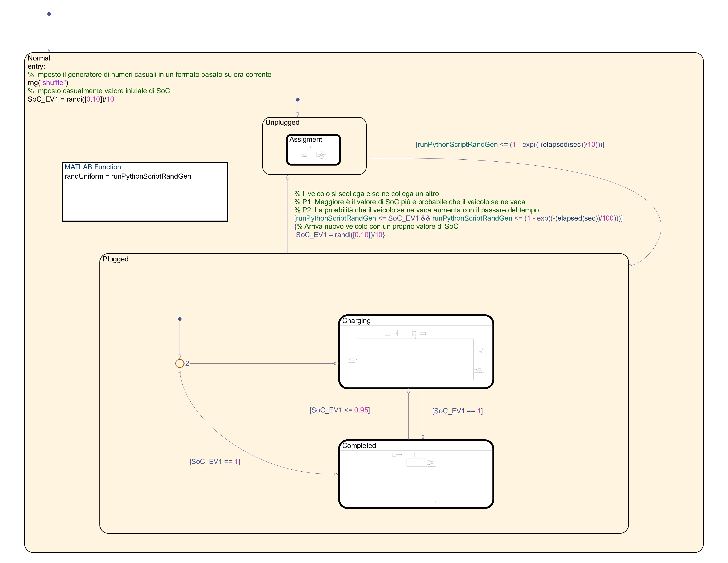728x563 pixels.
Task: Open the Charging subchart
Action: point(416,351)
